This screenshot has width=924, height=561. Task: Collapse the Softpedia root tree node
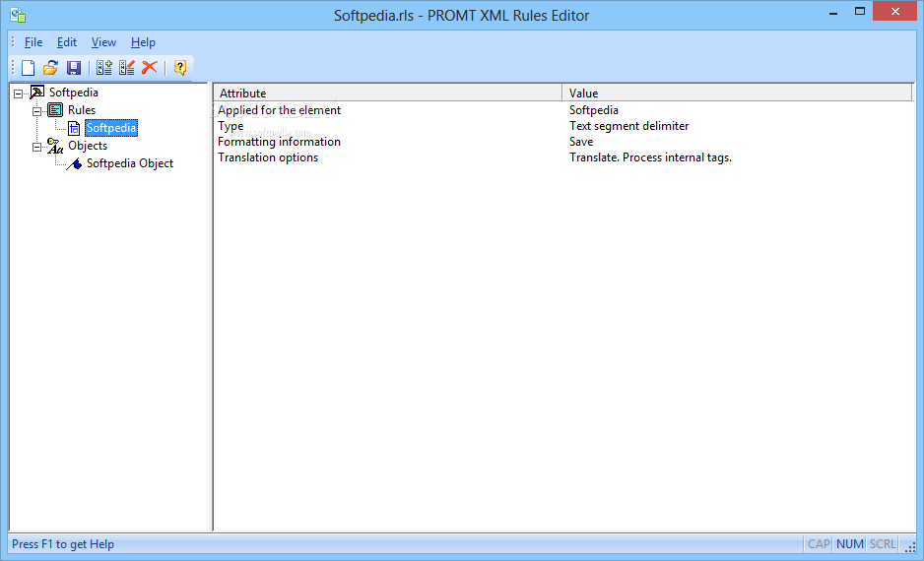click(x=19, y=93)
